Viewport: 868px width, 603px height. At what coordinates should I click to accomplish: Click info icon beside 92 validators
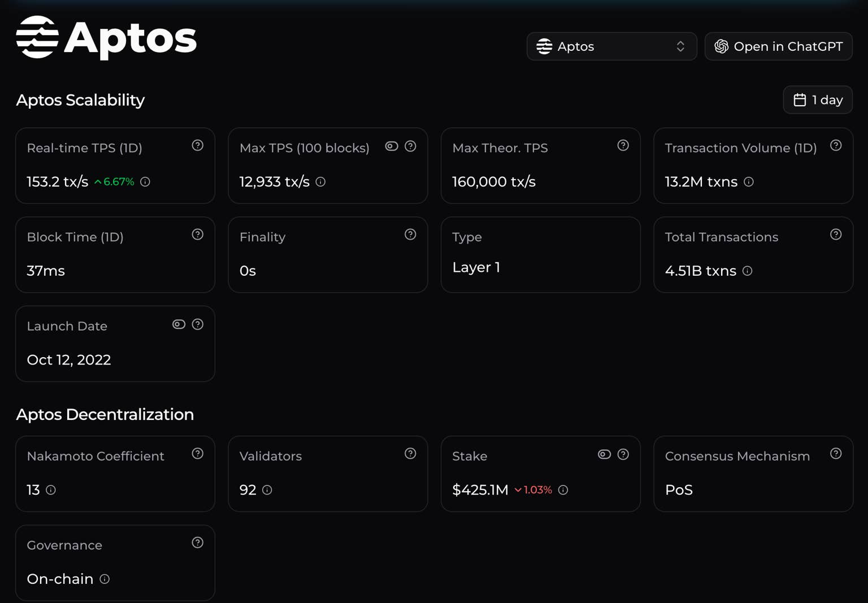point(267,490)
